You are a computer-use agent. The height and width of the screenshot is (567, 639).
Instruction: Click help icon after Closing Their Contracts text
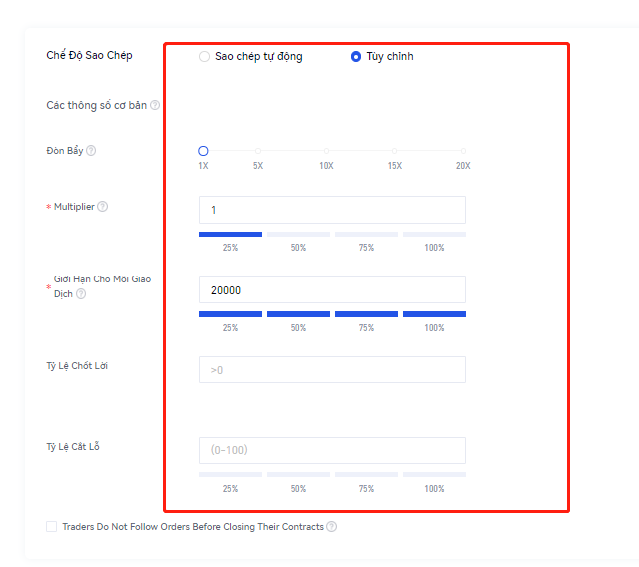331,527
